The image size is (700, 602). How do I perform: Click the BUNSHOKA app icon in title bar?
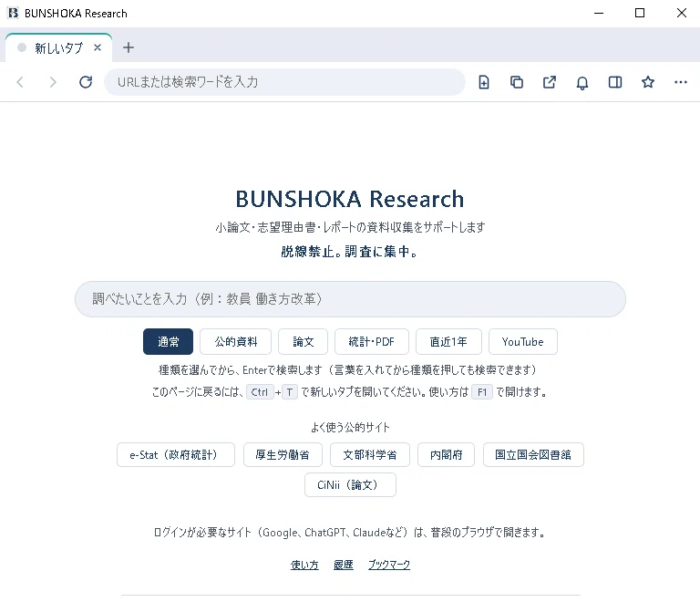tap(14, 13)
